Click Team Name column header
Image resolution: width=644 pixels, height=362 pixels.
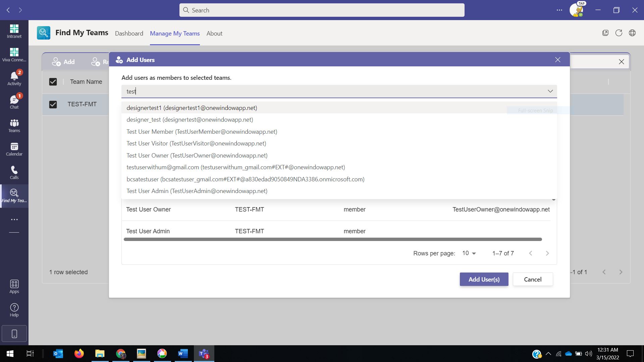click(x=86, y=82)
